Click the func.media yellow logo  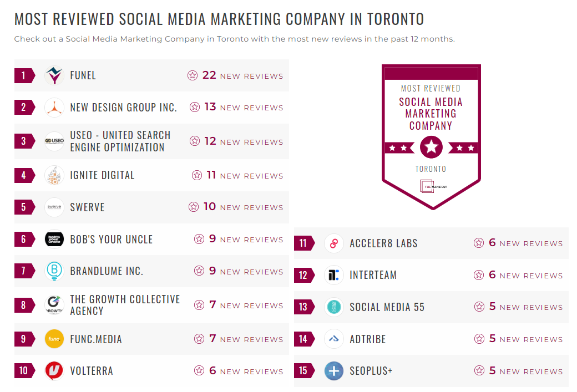click(x=53, y=338)
